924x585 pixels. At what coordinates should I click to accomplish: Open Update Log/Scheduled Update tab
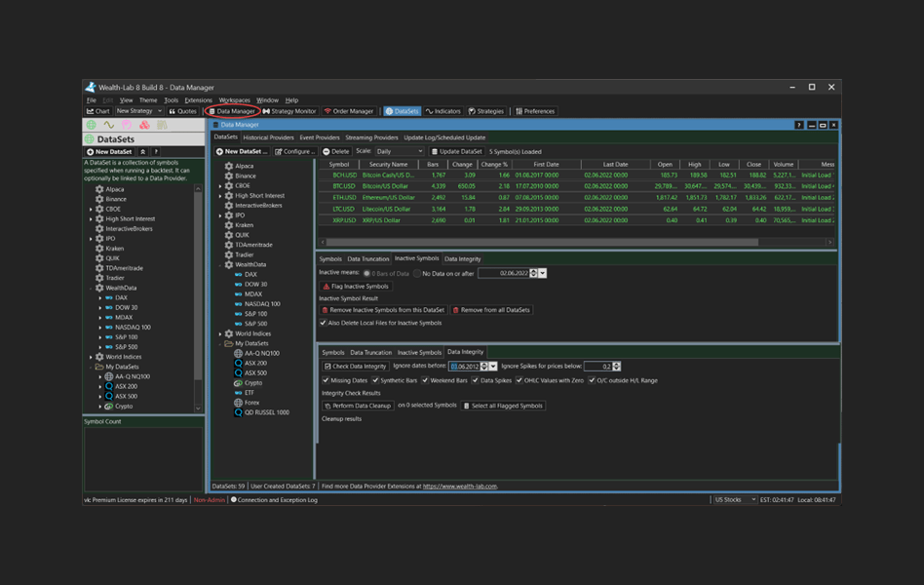(x=444, y=137)
